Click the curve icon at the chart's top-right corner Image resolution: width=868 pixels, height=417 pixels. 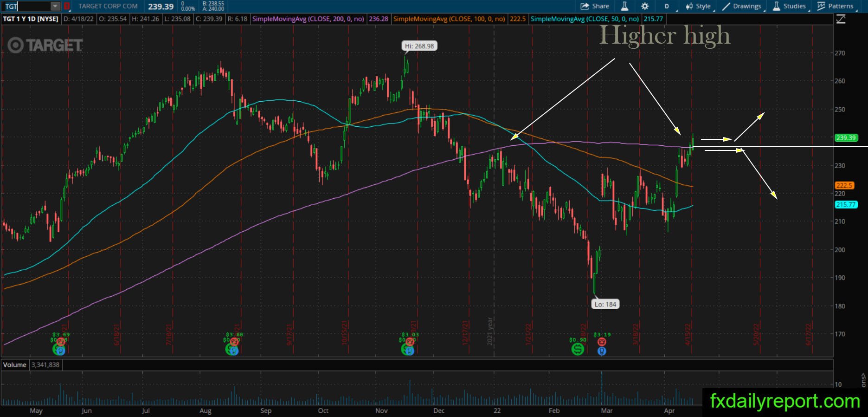point(841,19)
